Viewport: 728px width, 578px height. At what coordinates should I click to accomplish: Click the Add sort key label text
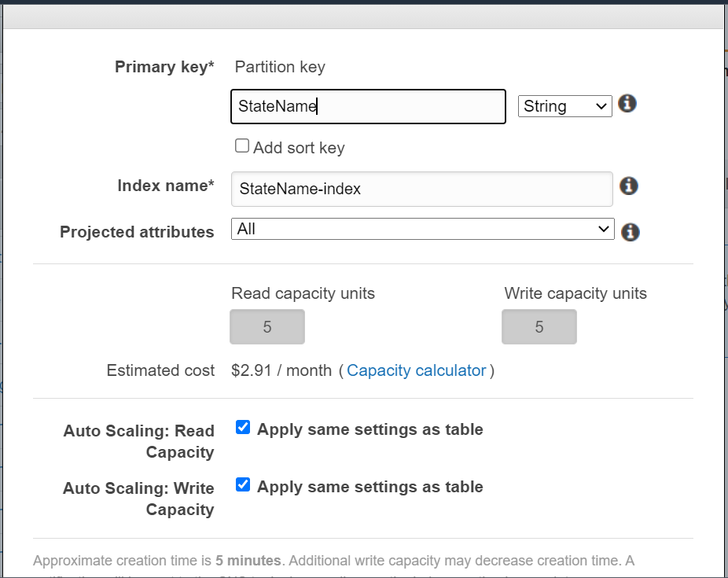pos(299,148)
